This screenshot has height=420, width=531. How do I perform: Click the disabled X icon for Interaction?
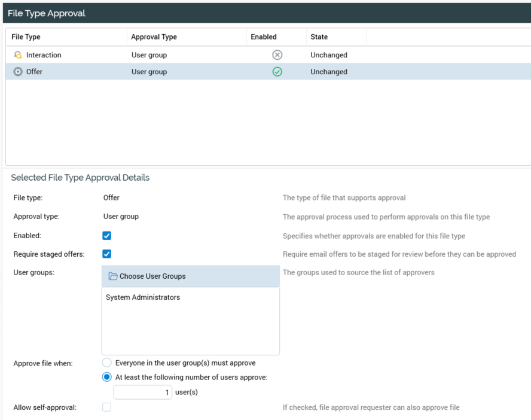pos(277,55)
